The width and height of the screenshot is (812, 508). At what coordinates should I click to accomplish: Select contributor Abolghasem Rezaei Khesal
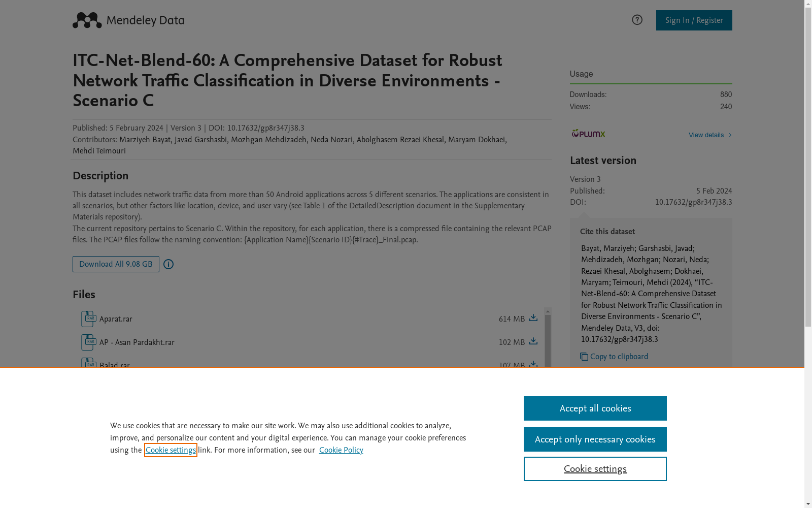(400, 140)
